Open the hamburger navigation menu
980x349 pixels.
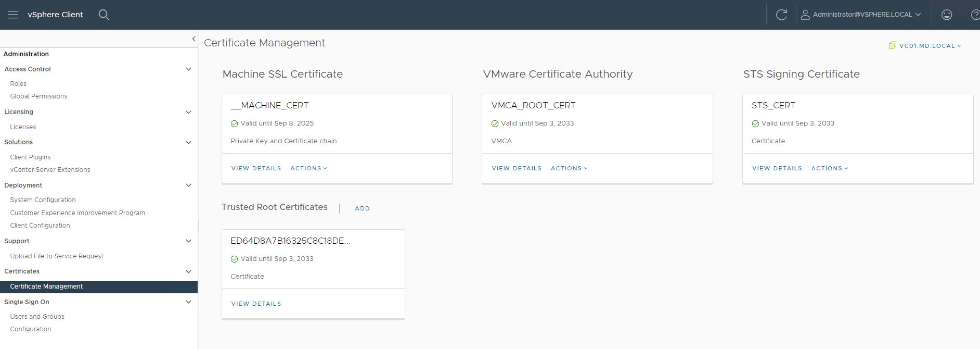click(13, 15)
